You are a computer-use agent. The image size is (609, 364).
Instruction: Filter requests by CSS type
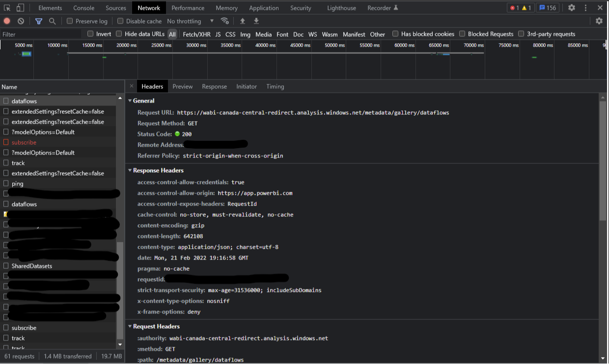click(230, 34)
